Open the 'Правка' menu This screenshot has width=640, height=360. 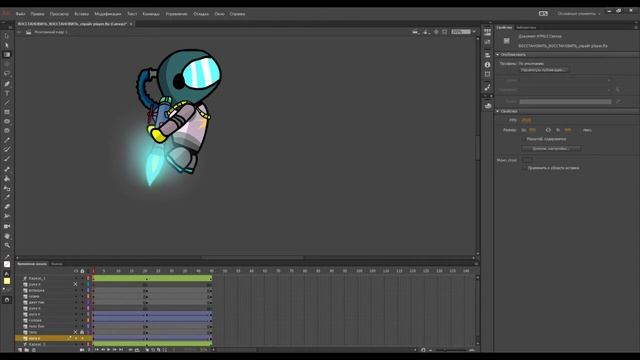click(x=37, y=14)
